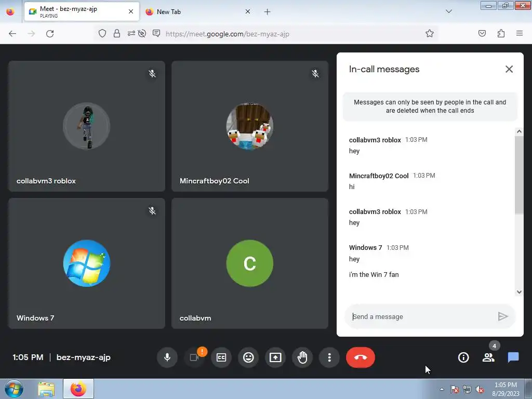
Task: Click the taskbar clock 1:05 PM
Action: [x=506, y=385]
